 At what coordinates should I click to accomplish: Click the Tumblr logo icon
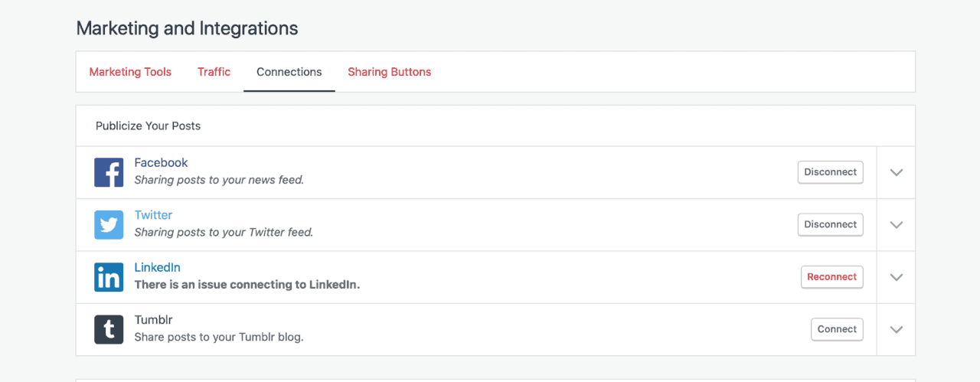coord(109,329)
